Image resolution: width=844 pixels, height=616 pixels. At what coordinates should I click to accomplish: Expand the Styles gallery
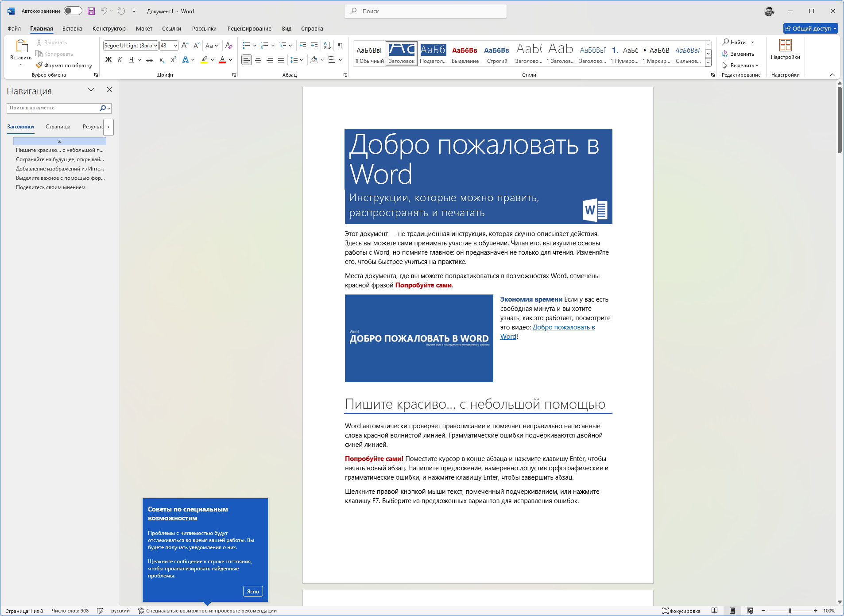coord(708,63)
